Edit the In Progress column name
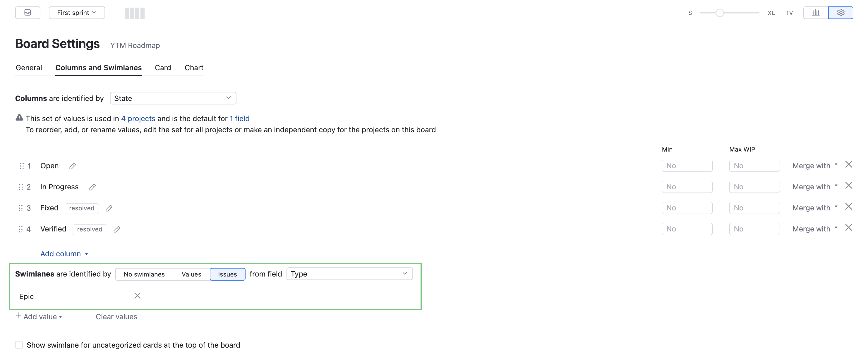868x364 pixels. click(x=92, y=187)
